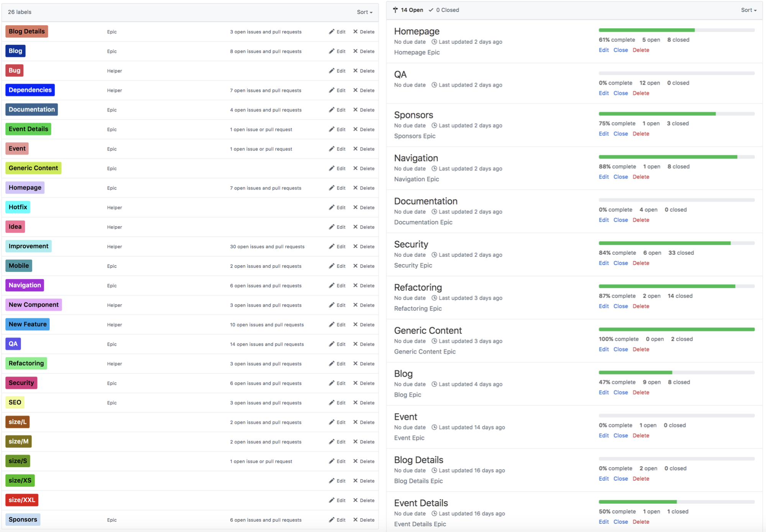The width and height of the screenshot is (766, 532).
Task: Open labels Sort dropdown
Action: click(364, 12)
